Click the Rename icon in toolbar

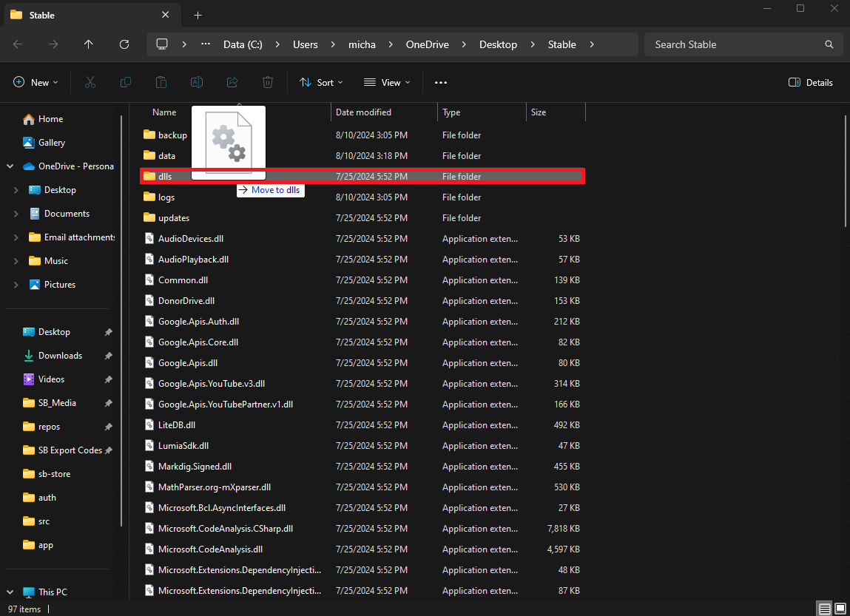197,83
